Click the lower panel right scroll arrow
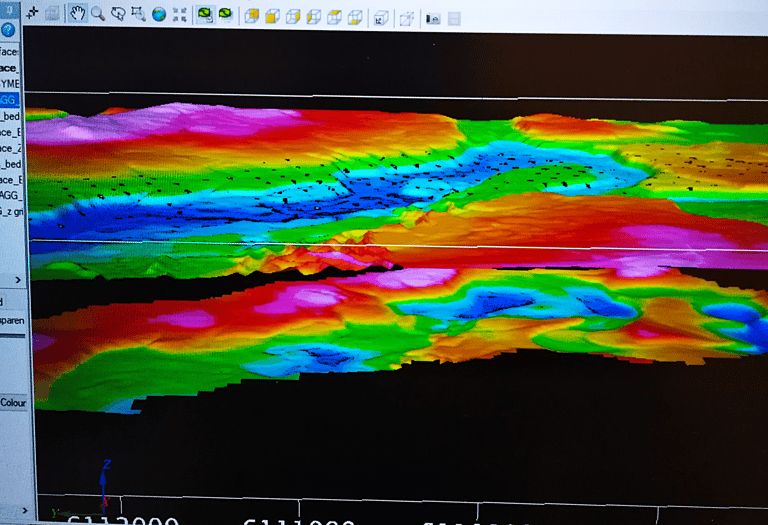The width and height of the screenshot is (768, 525). pyautogui.click(x=25, y=511)
